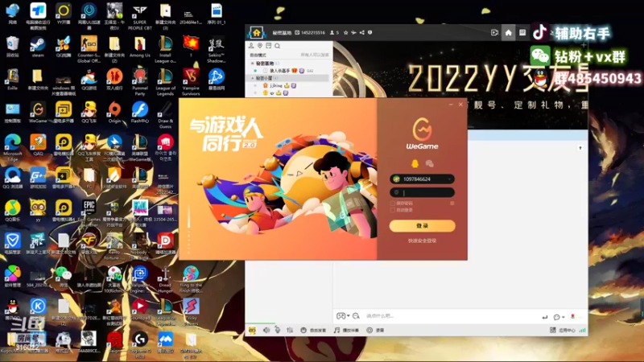Click the yellow login button in WeGame

point(422,226)
